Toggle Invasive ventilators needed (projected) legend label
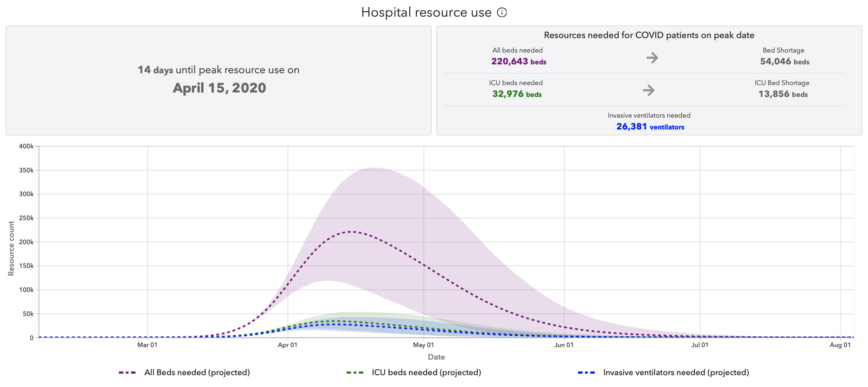The image size is (868, 387). tap(676, 372)
